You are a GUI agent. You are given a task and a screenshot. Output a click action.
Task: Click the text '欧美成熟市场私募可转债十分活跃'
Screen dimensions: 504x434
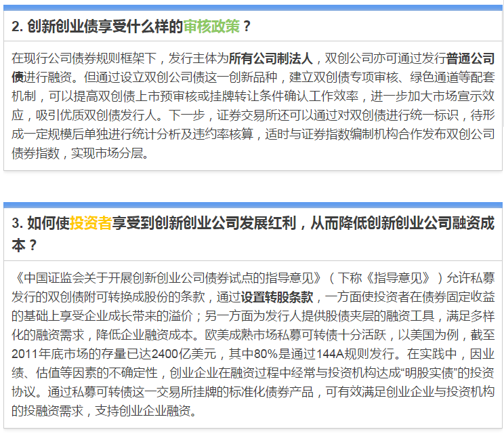click(x=295, y=335)
